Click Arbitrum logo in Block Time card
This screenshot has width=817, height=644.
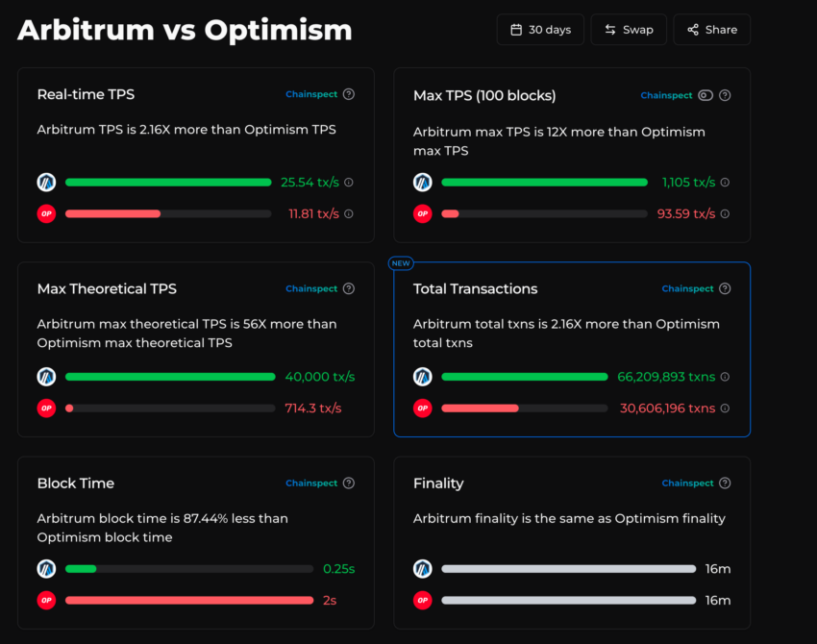(x=46, y=568)
